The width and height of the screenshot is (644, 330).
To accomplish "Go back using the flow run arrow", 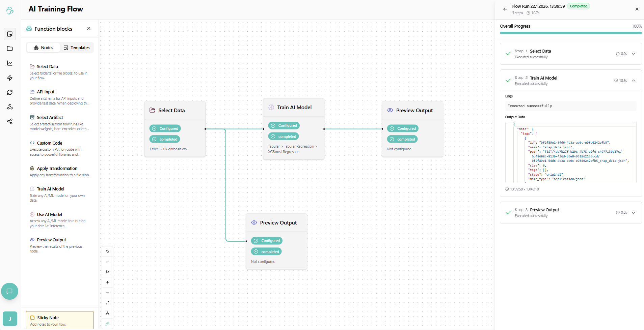I will point(505,9).
